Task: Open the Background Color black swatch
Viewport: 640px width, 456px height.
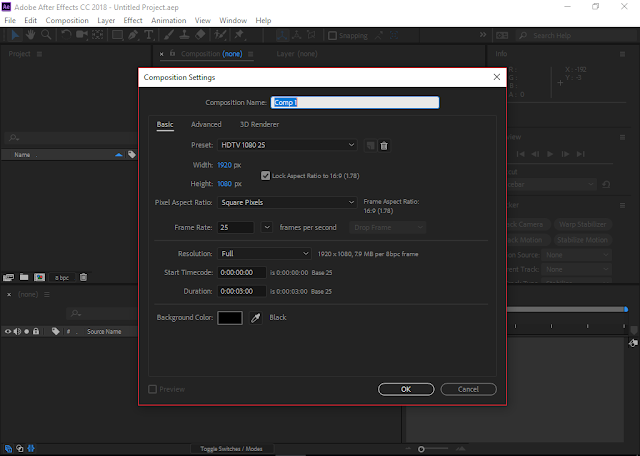Action: (x=230, y=318)
